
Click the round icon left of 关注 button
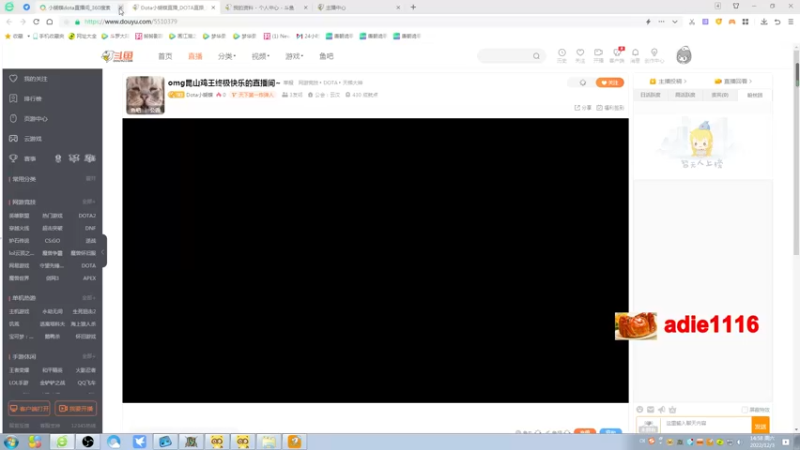pyautogui.click(x=583, y=83)
